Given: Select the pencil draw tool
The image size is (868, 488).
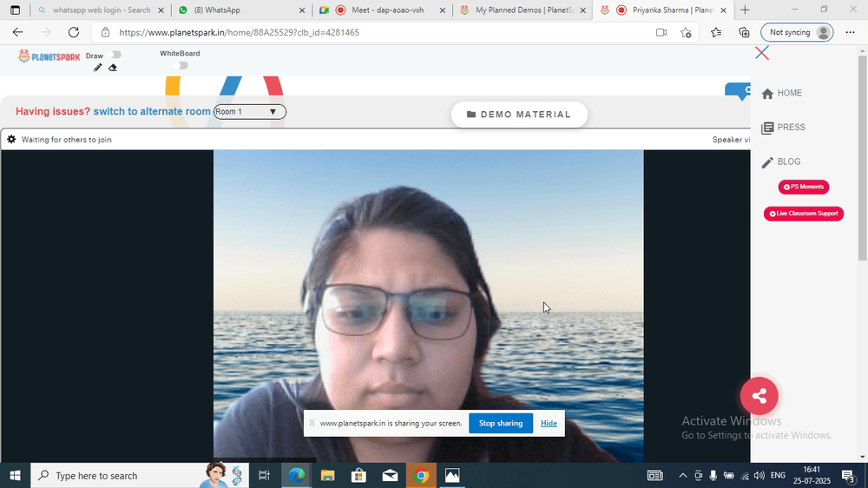Looking at the screenshot, I should click(98, 68).
